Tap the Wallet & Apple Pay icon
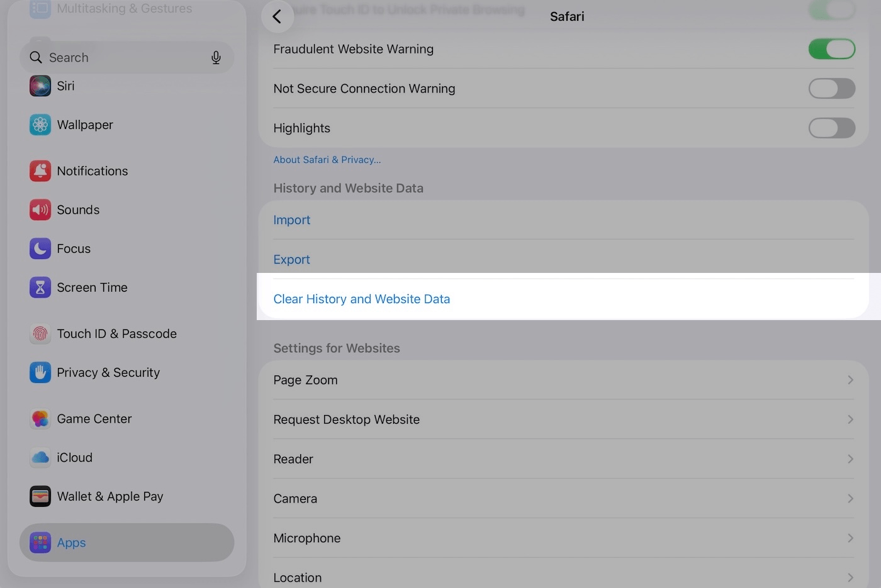 (40, 497)
